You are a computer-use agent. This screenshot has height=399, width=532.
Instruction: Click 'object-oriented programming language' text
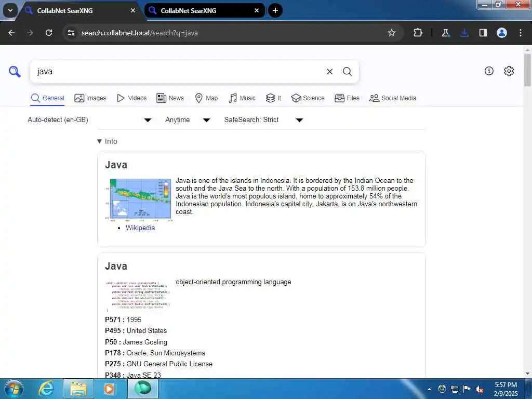[x=233, y=282]
